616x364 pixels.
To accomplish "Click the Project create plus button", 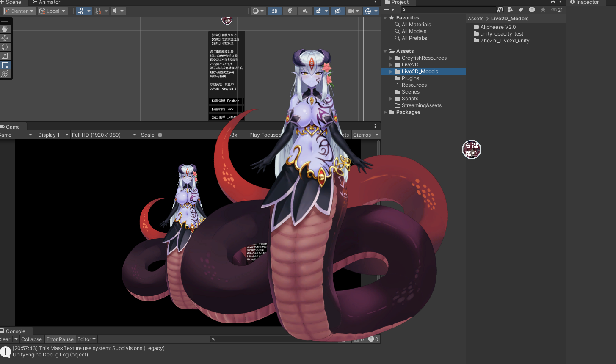I will coord(389,10).
